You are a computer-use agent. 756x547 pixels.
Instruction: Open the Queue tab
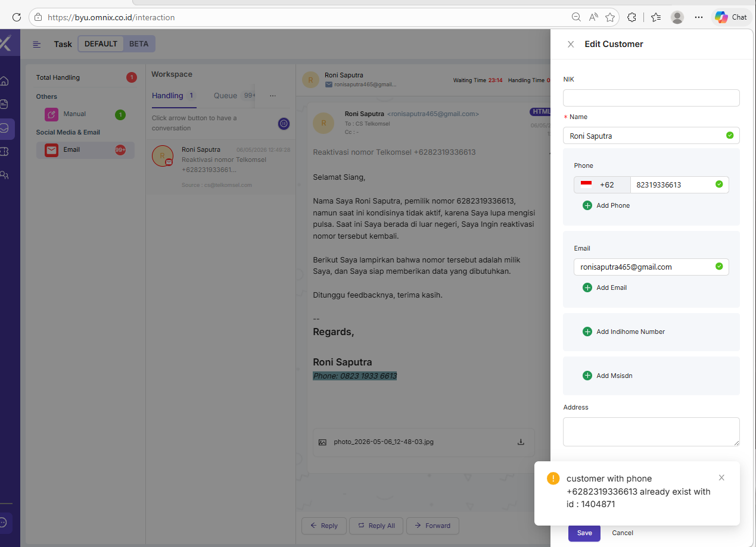tap(234, 96)
